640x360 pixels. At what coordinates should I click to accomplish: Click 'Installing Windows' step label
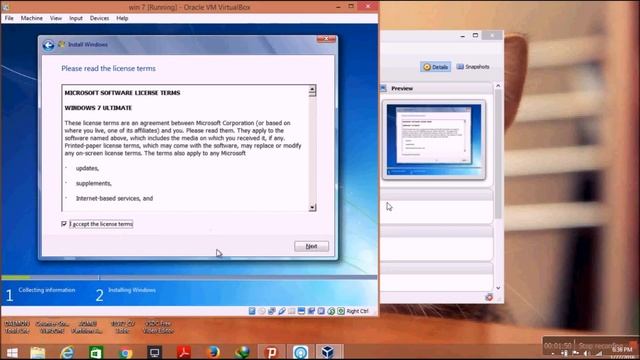132,290
